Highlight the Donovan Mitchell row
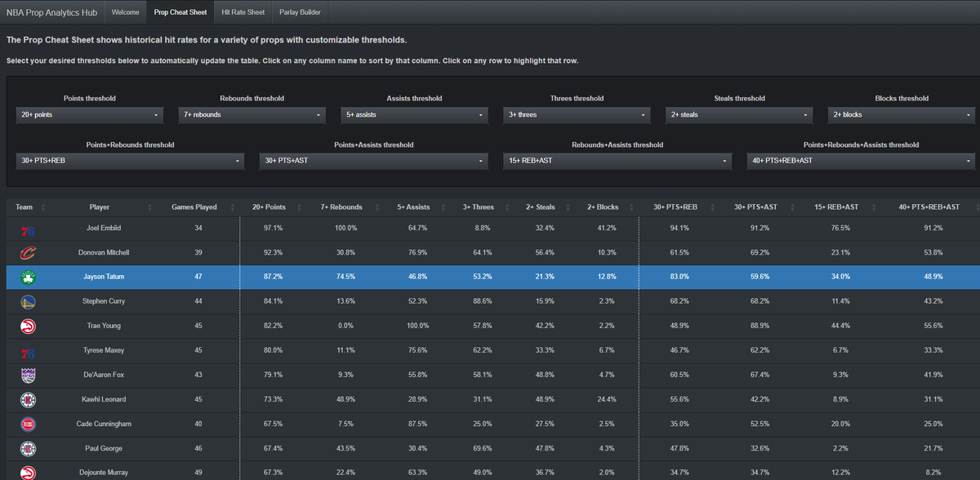Image resolution: width=980 pixels, height=480 pixels. coord(493,252)
